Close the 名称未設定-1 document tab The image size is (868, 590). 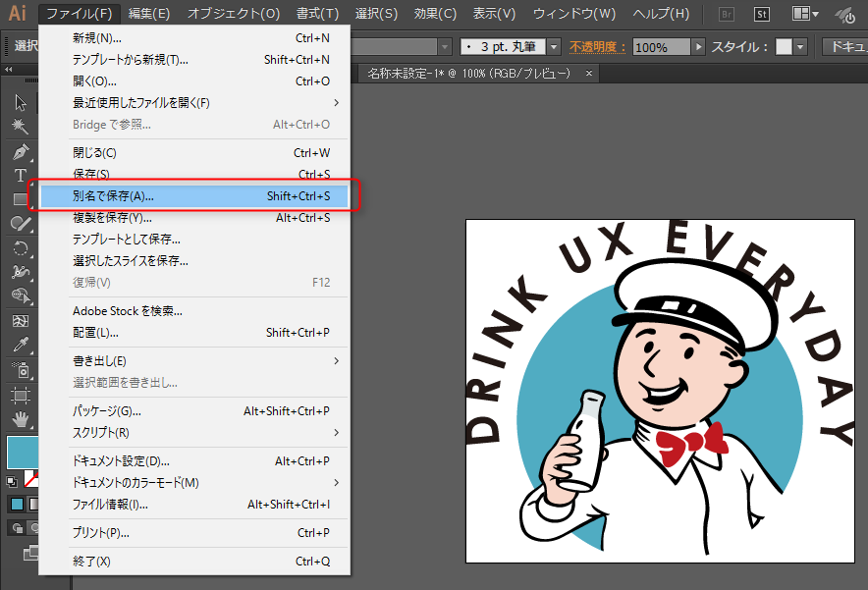coord(589,74)
